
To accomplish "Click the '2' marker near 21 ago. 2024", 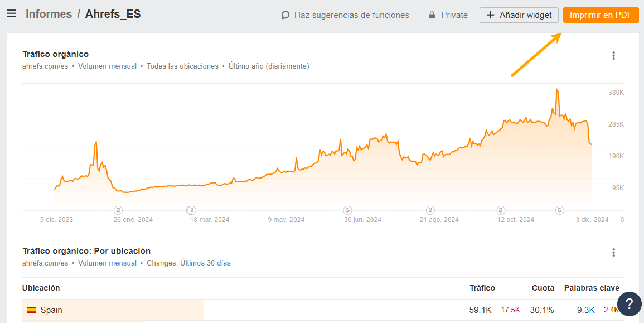I will click(430, 210).
